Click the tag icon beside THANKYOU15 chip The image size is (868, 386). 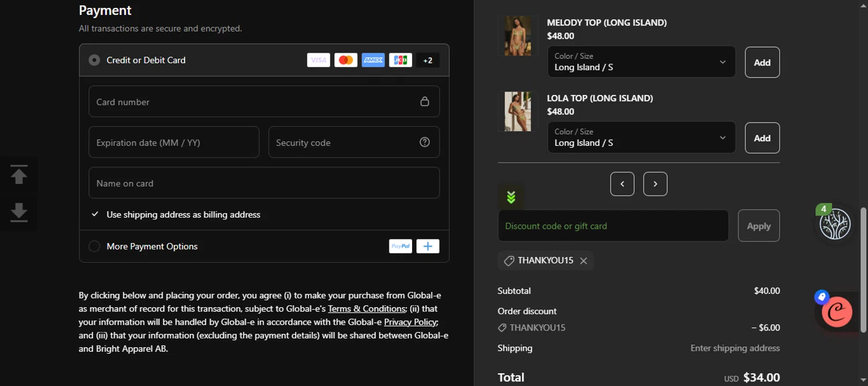tap(509, 261)
